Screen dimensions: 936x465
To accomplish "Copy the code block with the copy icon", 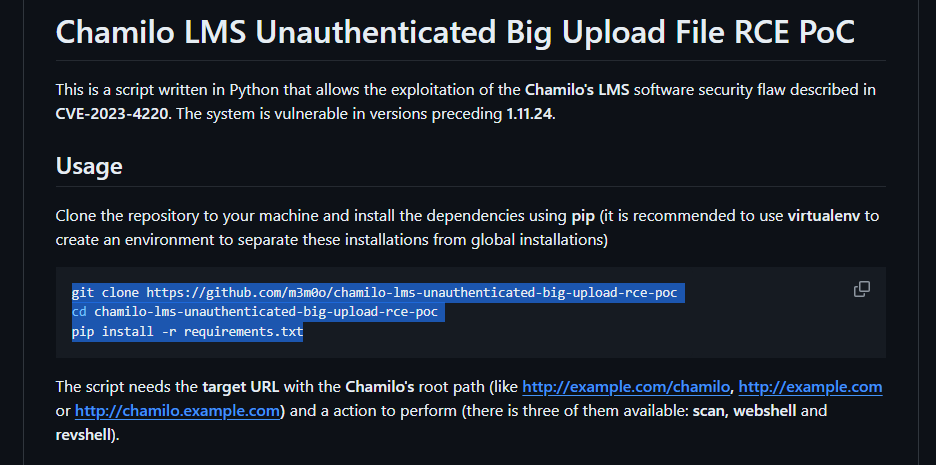I will point(861,289).
